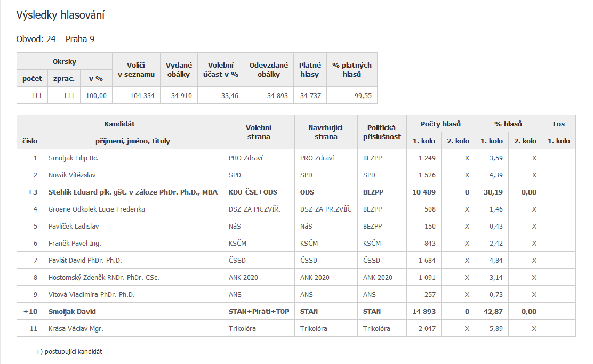Click candidate 'Smoljak David'
593x364 pixels.
click(72, 311)
